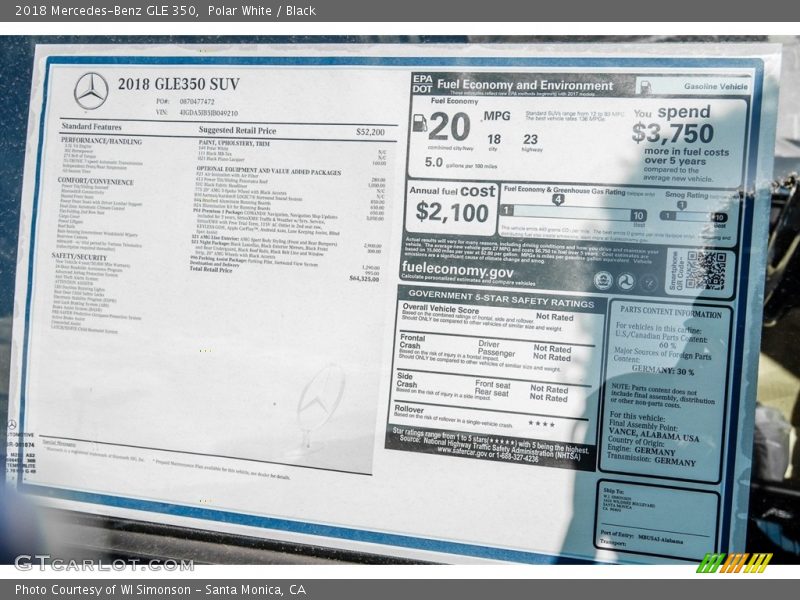This screenshot has height=600, width=800.
Task: Click the "GERMANY: 30 %" parts content line
Action: click(x=663, y=370)
